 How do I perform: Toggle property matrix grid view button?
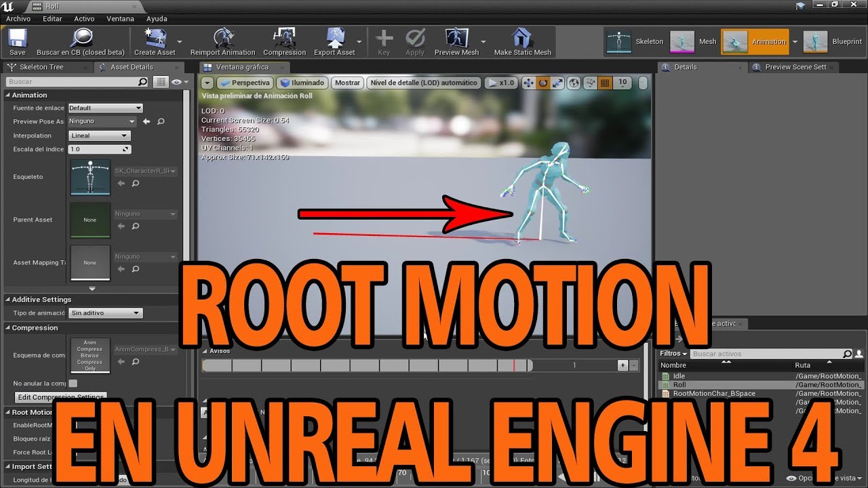click(160, 81)
